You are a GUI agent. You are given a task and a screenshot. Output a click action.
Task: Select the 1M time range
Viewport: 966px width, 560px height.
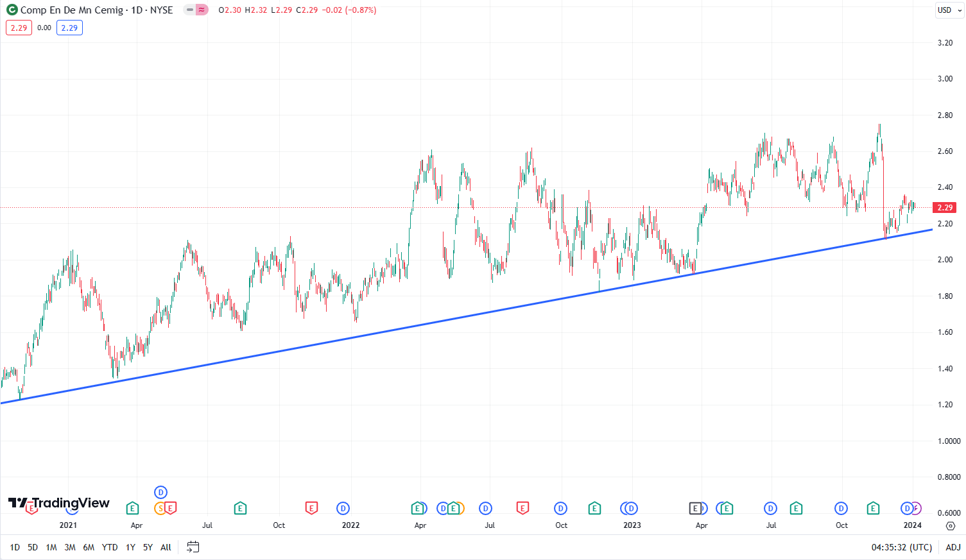[51, 547]
